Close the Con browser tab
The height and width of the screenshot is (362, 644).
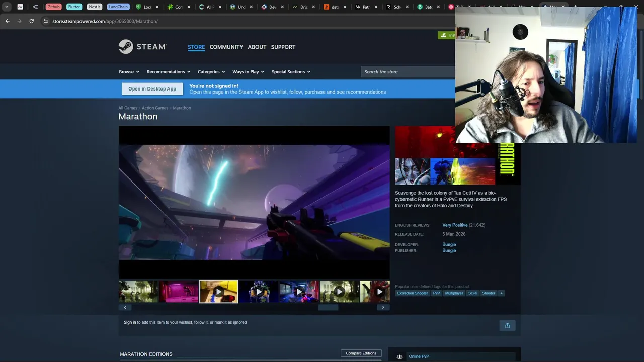point(188,7)
